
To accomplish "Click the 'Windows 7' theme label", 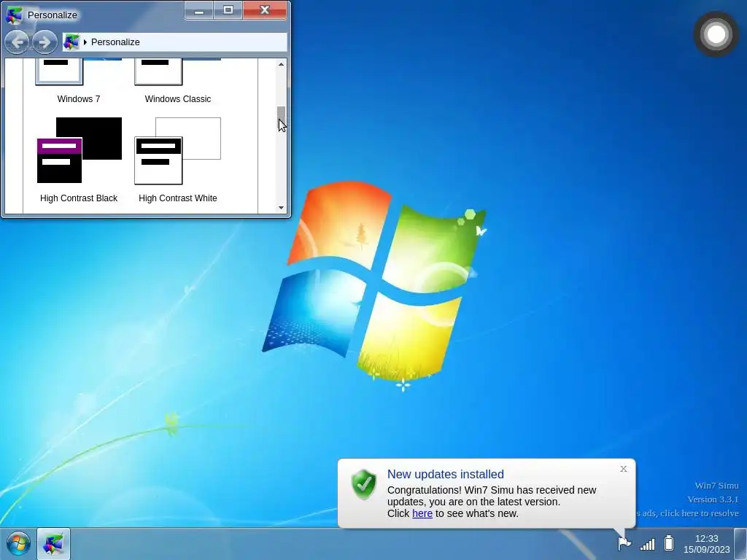I will (79, 99).
